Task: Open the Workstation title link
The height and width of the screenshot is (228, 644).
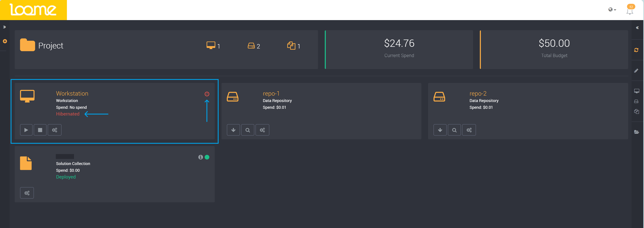Action: (x=72, y=93)
